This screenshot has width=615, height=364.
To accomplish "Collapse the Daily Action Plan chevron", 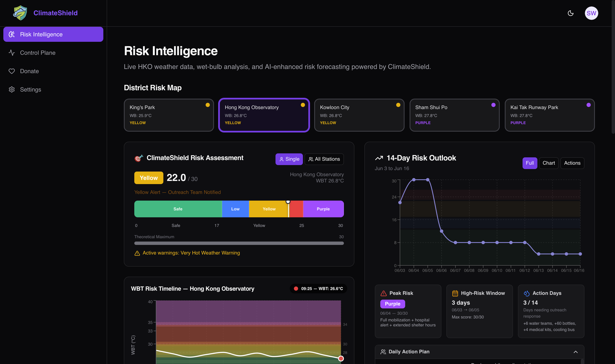I will click(x=575, y=352).
